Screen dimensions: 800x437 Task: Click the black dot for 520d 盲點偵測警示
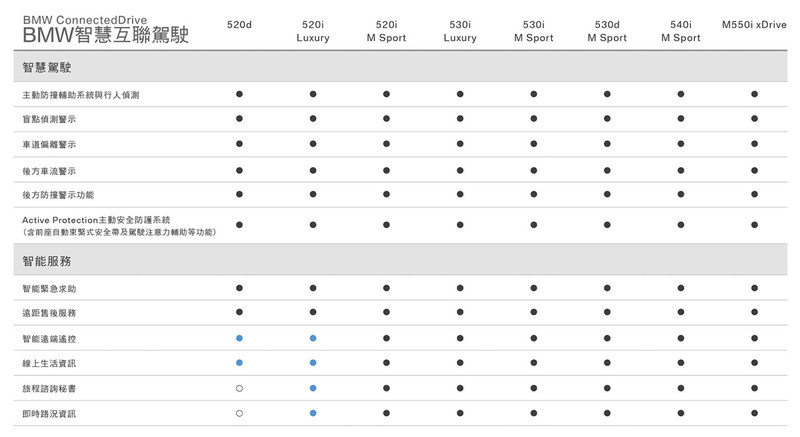coord(239,118)
